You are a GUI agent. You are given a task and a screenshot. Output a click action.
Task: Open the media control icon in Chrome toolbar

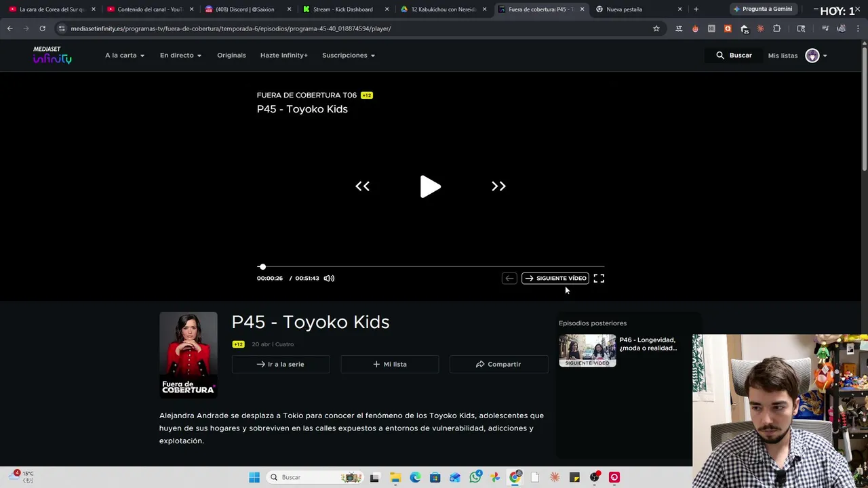coord(825,28)
